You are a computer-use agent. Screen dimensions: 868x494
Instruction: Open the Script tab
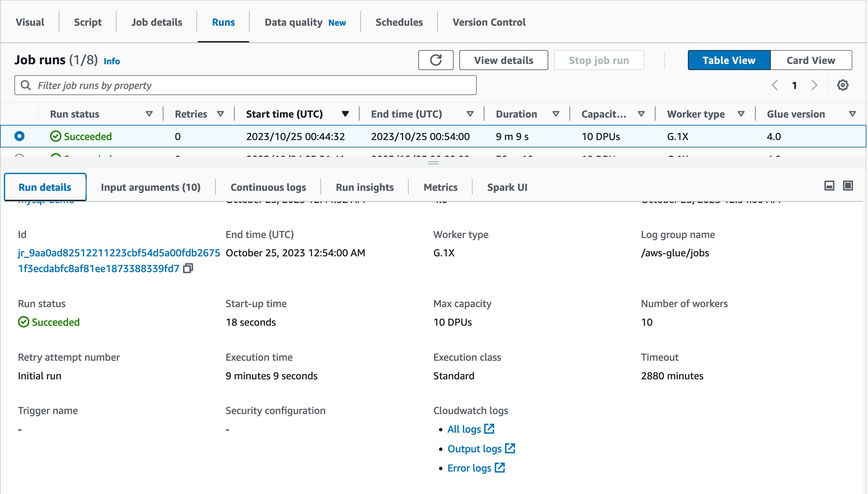(x=88, y=22)
